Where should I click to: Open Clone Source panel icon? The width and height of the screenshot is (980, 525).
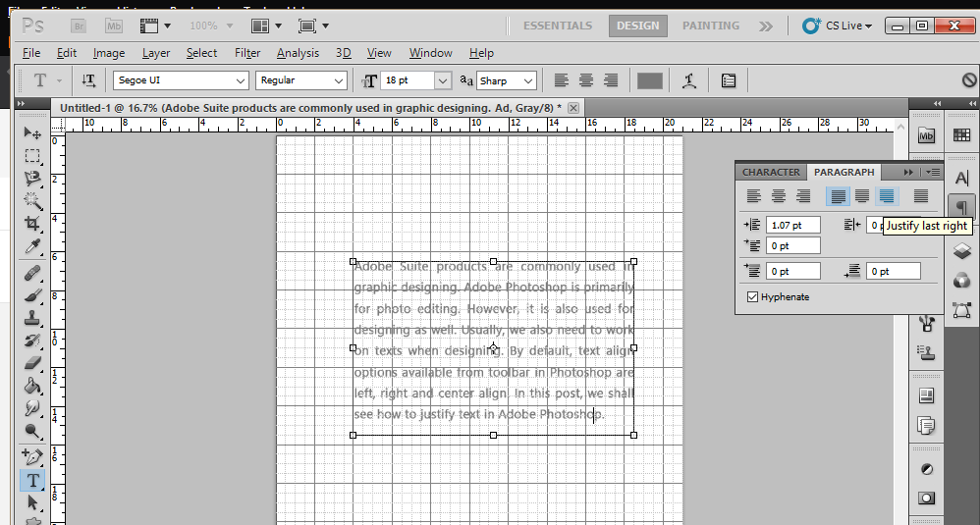point(926,352)
